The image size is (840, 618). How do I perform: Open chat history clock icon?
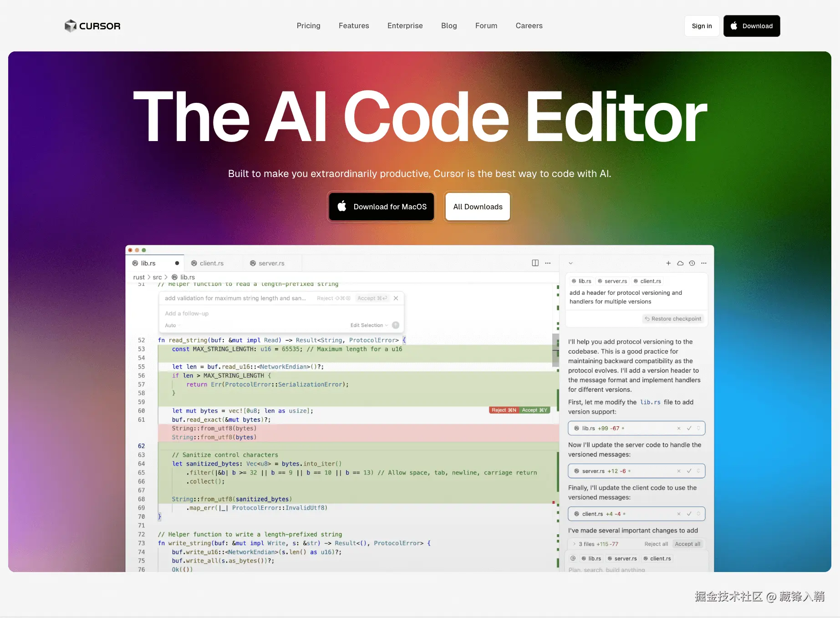(692, 263)
